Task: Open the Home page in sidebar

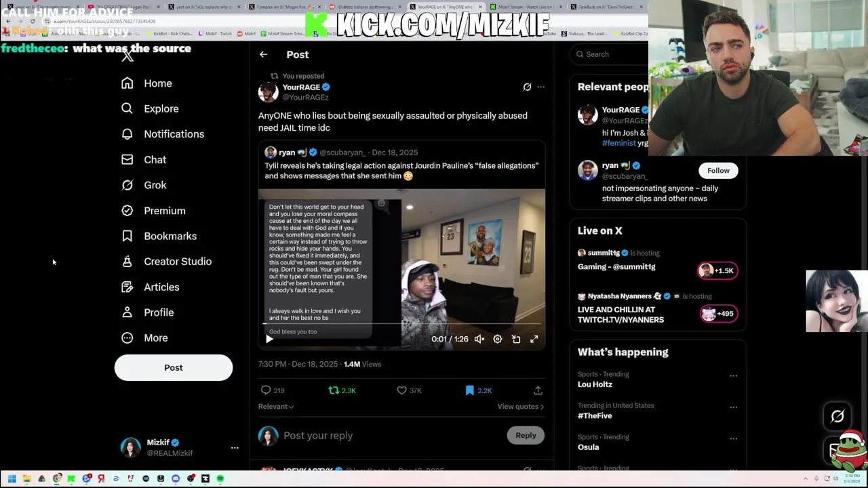Action: coord(146,83)
